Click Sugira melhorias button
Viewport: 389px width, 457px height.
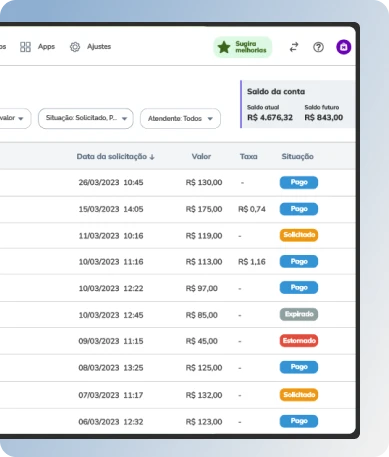243,47
